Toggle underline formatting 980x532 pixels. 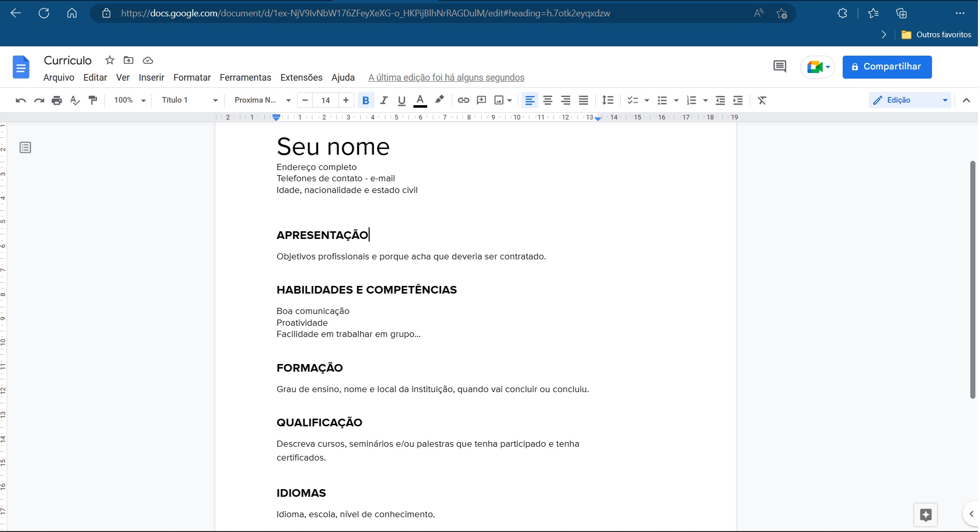[402, 101]
